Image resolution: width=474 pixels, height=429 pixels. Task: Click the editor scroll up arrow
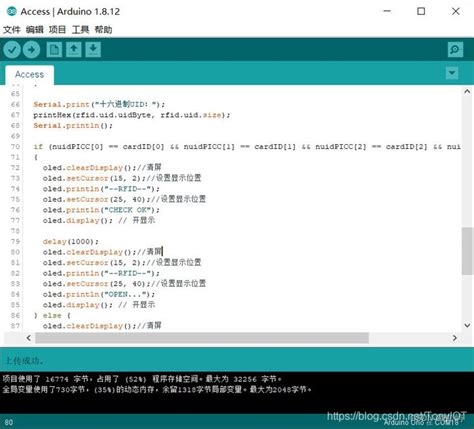467,91
